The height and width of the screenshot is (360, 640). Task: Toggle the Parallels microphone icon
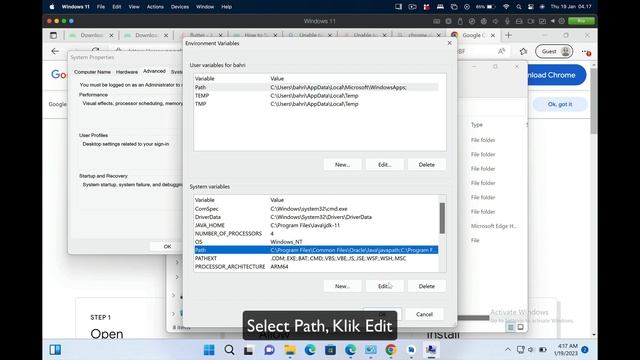(x=507, y=21)
